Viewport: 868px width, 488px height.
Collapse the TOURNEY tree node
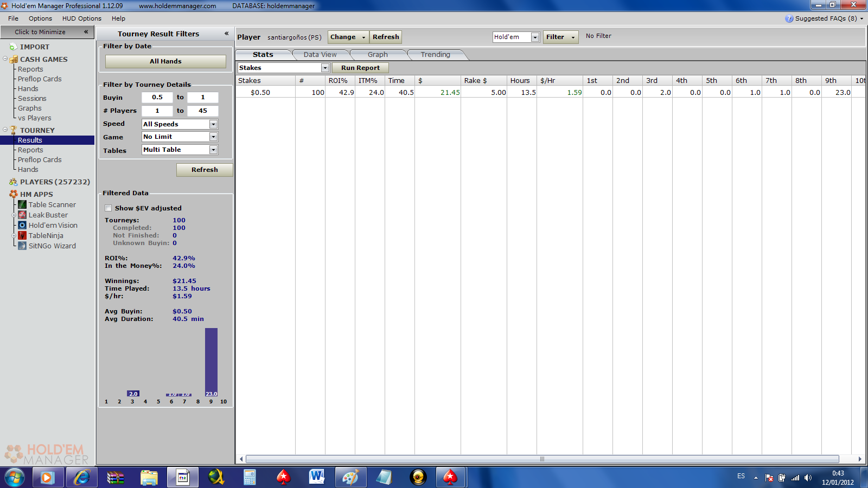pyautogui.click(x=5, y=130)
